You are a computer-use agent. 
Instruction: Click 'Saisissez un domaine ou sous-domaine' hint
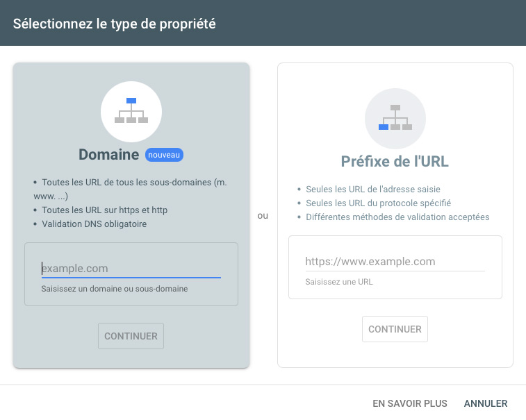coord(115,289)
